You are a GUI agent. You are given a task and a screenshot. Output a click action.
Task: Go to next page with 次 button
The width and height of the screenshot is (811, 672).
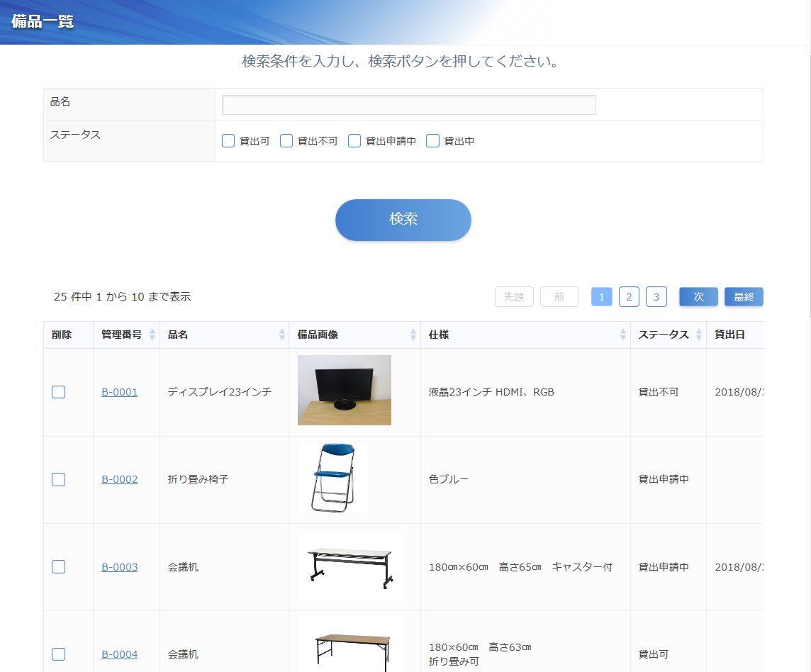pos(698,297)
